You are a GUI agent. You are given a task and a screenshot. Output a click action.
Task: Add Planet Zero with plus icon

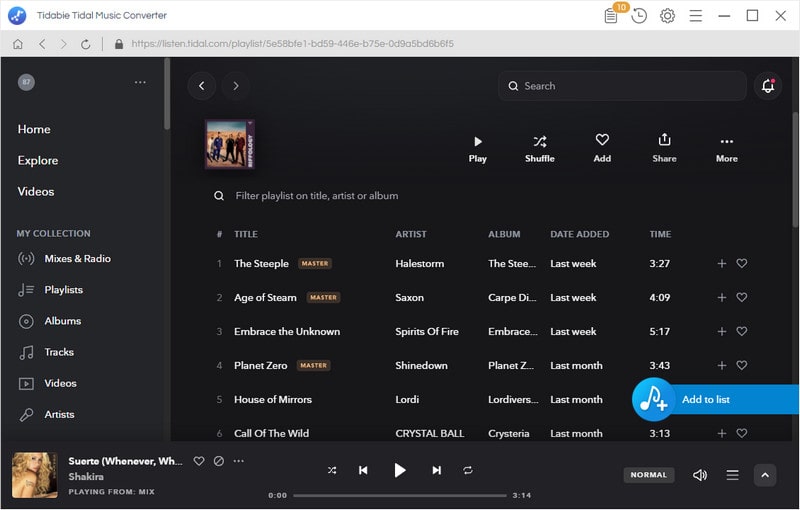721,365
